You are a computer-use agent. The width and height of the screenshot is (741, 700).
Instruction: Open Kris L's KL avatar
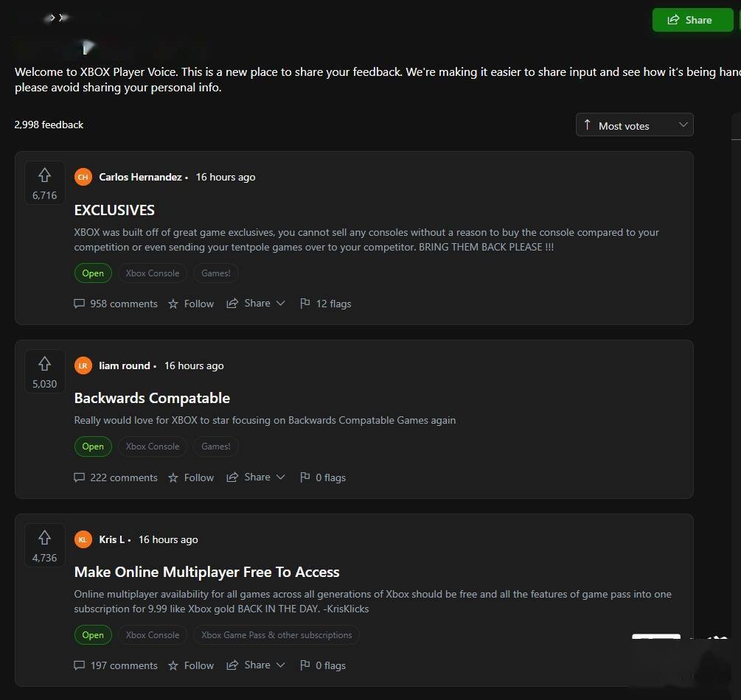[x=83, y=539]
